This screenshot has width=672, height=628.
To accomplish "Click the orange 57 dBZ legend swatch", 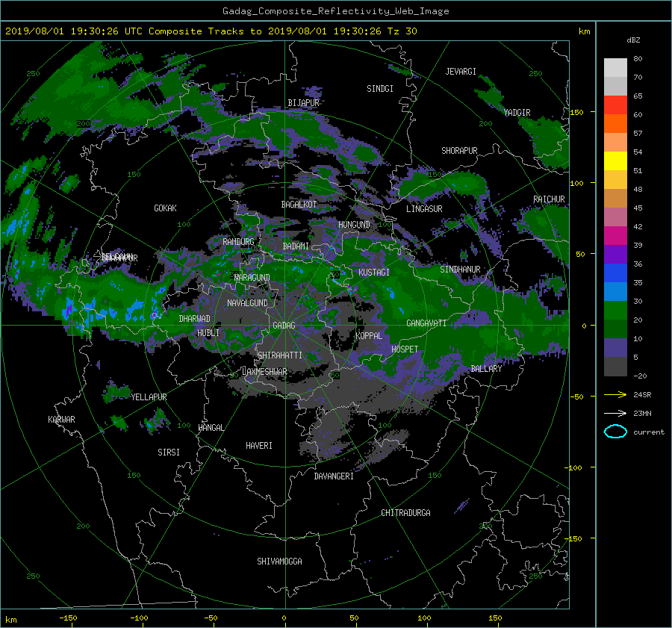I will pyautogui.click(x=615, y=124).
